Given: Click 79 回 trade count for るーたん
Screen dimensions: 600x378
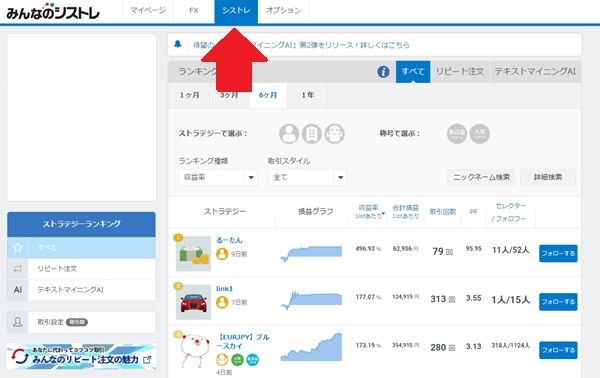Looking at the screenshot, I should pyautogui.click(x=443, y=251).
